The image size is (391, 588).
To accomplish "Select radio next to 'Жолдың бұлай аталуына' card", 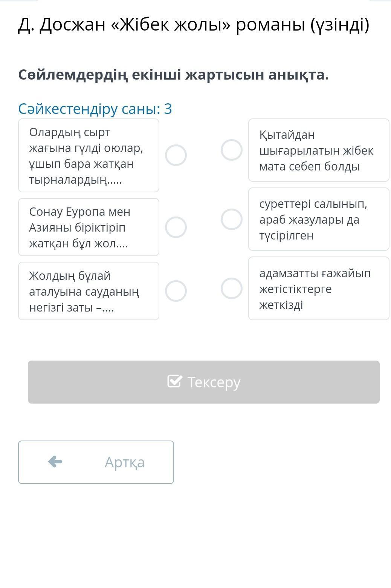I will [176, 291].
